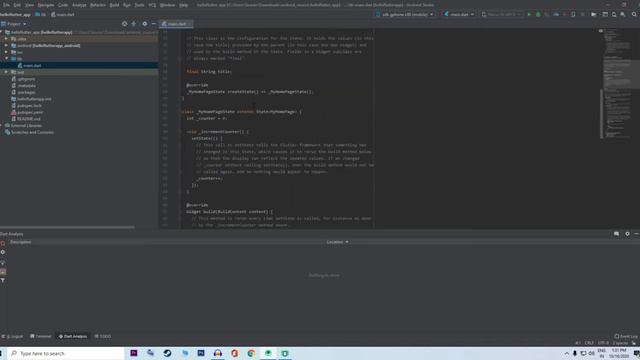
Task: Click the locate/scroll-from-source target icon in Project panel
Action: [x=124, y=24]
